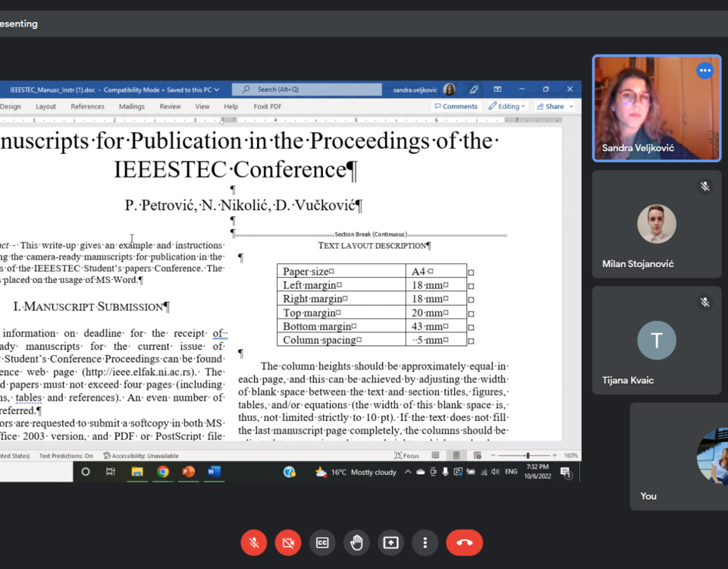Click the Text Predictions: On status
Viewport: 728px width, 569px height.
pos(66,456)
